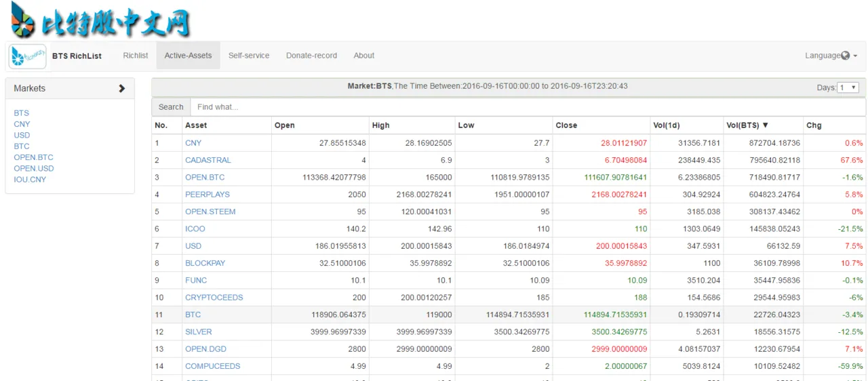868x381 pixels.
Task: Open the About page tab
Action: [x=364, y=56]
